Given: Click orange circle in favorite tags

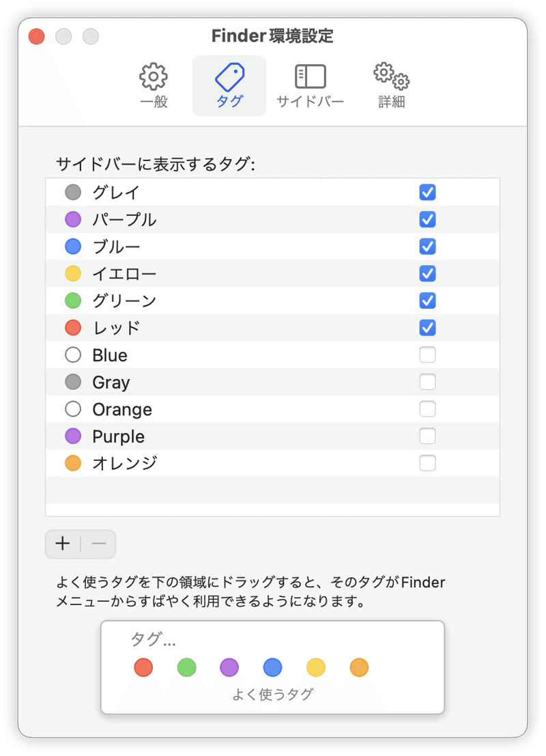Looking at the screenshot, I should 359,668.
